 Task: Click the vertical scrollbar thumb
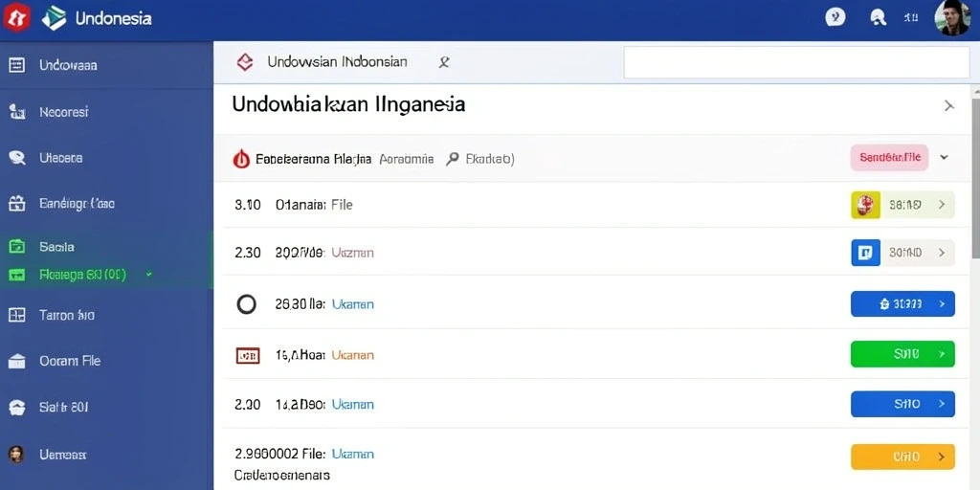pos(975,178)
